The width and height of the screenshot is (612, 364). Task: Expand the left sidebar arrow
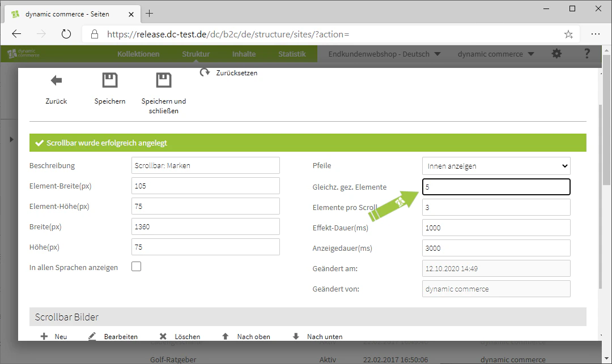pos(11,139)
